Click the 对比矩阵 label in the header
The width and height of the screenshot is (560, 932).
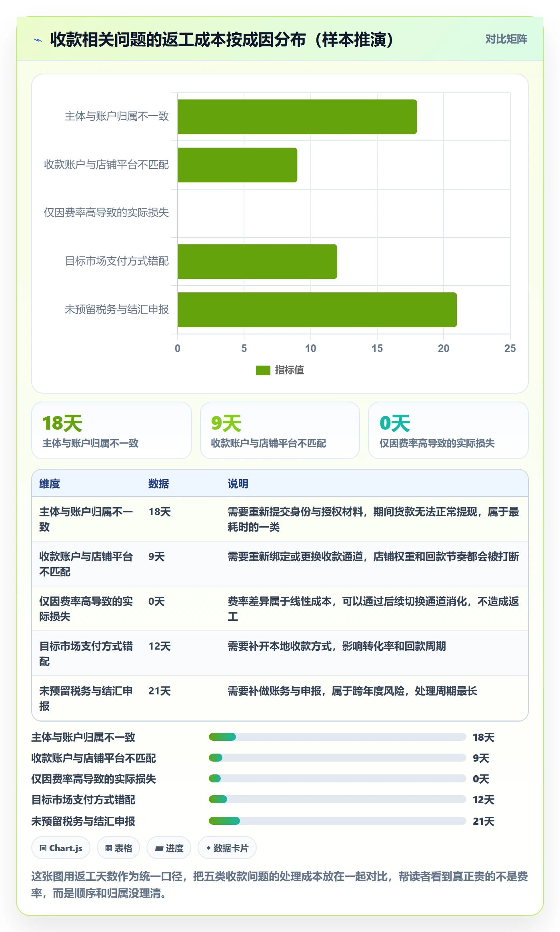click(506, 39)
